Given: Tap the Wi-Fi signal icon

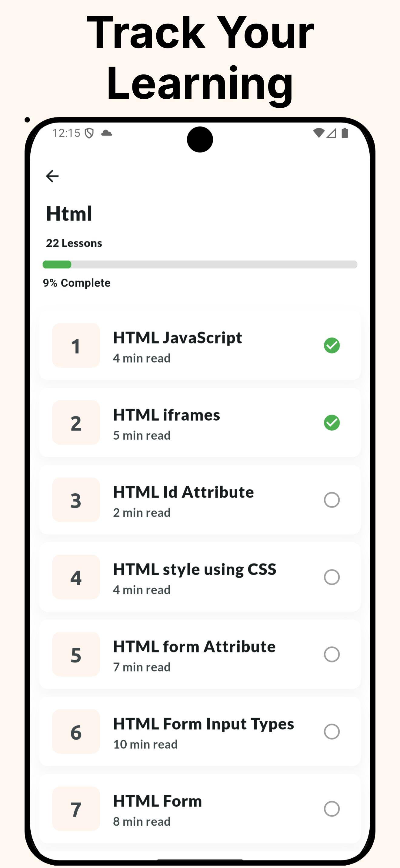Looking at the screenshot, I should click(x=318, y=133).
